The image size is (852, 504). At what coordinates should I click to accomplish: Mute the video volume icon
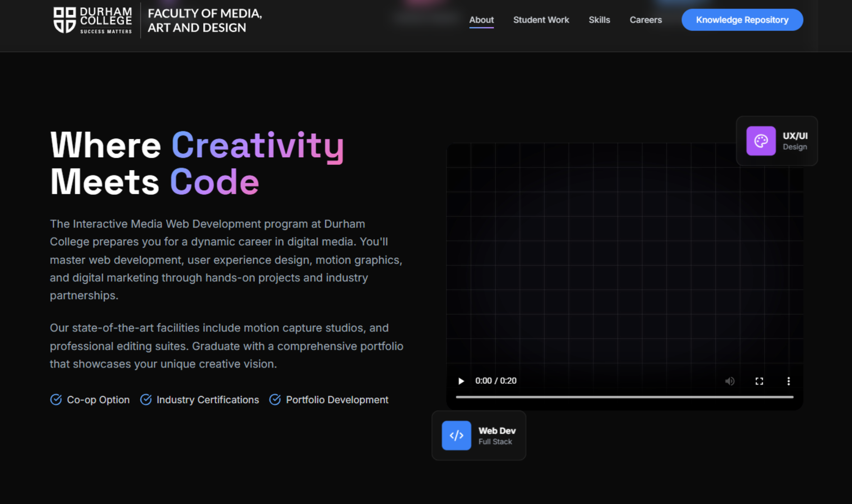pos(730,381)
